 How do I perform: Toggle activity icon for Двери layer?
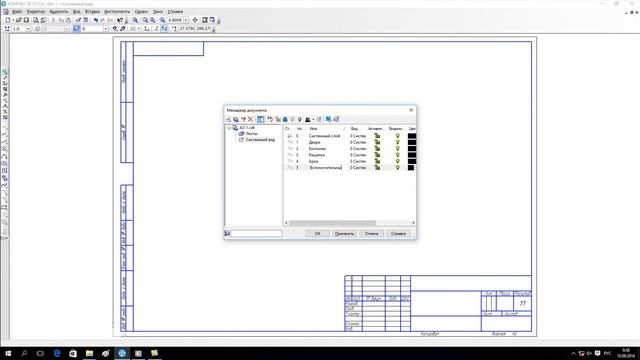[x=377, y=142]
